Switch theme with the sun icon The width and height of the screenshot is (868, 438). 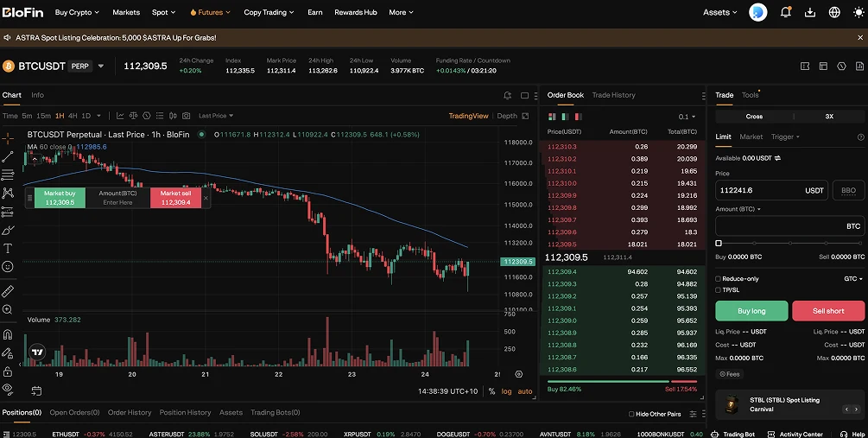858,12
